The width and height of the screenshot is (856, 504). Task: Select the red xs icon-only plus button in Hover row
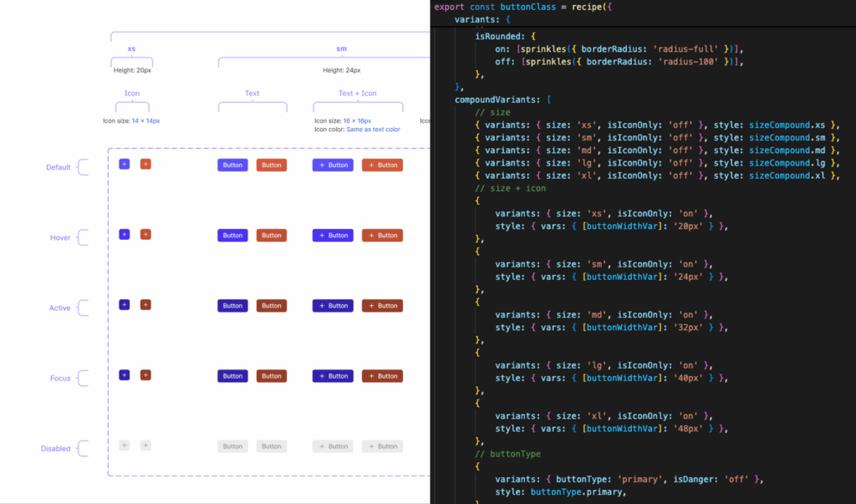145,234
